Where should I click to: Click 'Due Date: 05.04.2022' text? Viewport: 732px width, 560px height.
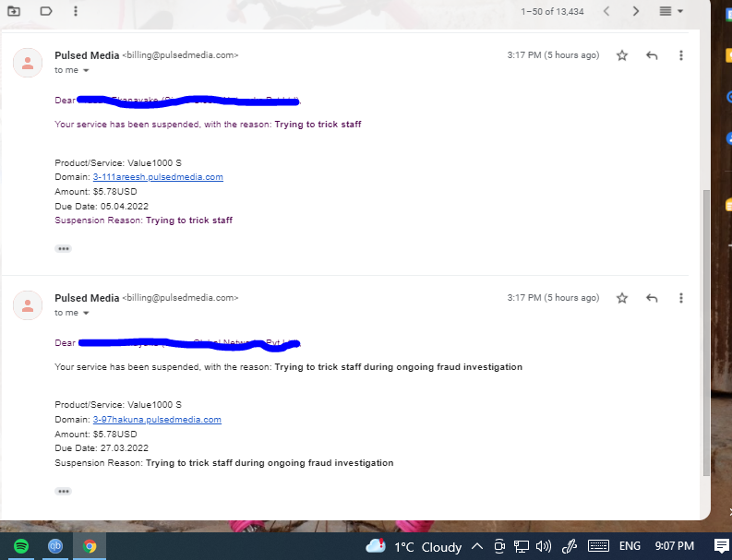pos(102,207)
